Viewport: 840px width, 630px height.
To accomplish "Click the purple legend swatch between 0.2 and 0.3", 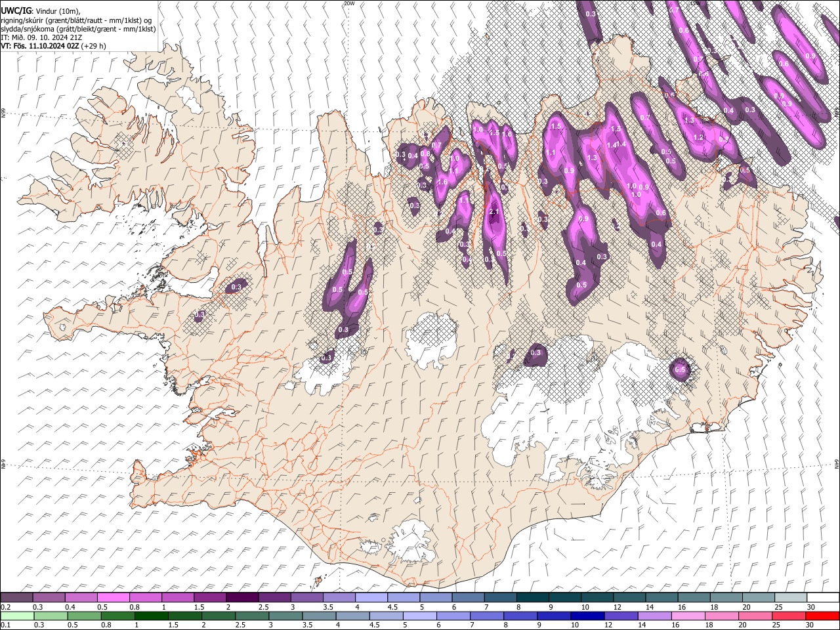I will pos(16,597).
